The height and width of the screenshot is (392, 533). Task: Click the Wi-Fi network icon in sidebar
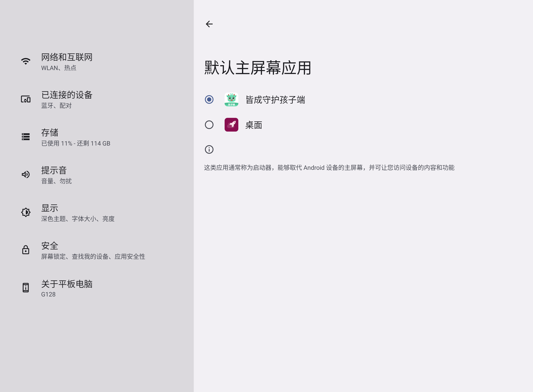(25, 61)
